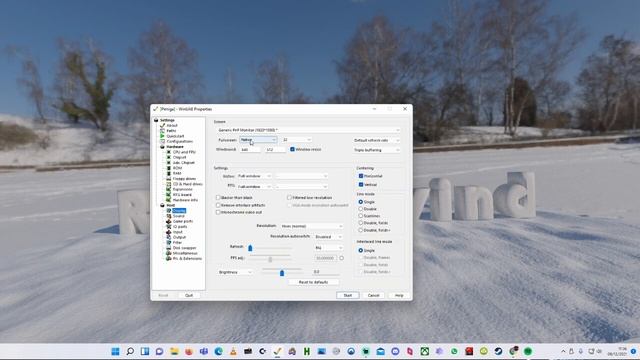Open the Generic PnP Monitor dropdown
This screenshot has width=640, height=360.
pyautogui.click(x=308, y=130)
